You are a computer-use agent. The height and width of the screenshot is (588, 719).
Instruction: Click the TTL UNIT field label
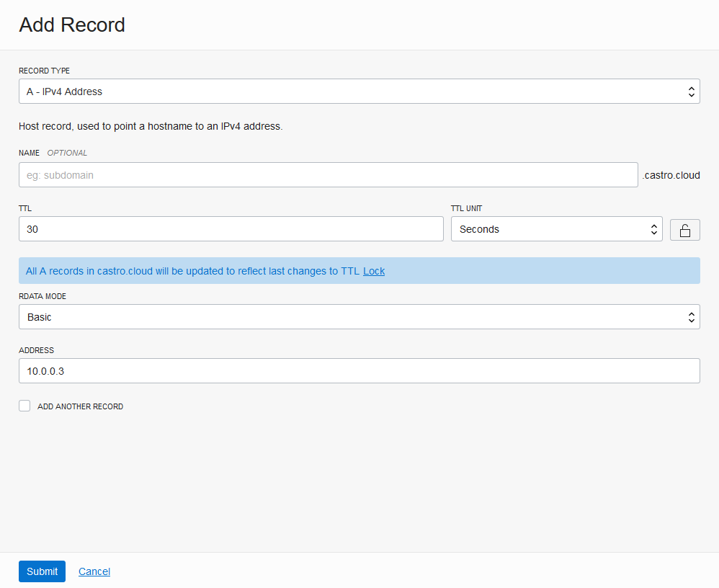coord(466,208)
